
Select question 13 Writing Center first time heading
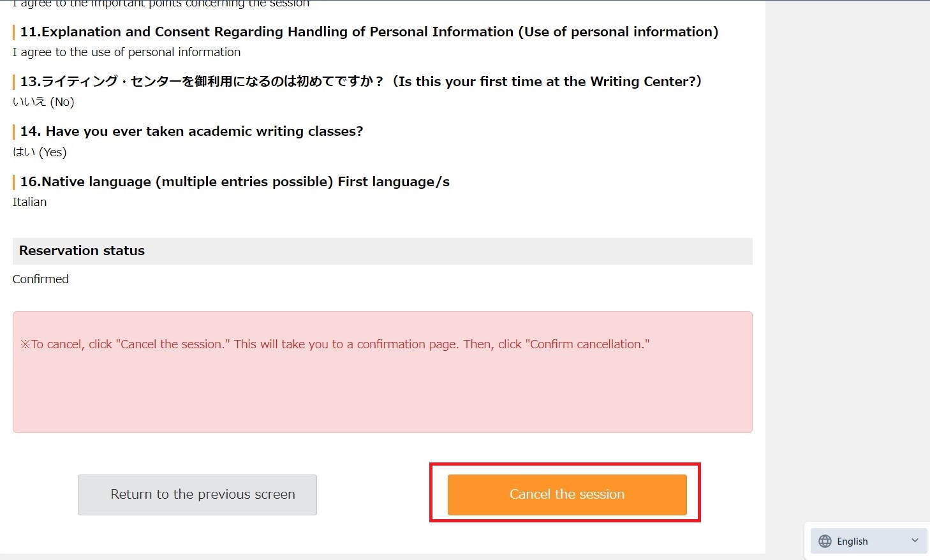pos(361,82)
